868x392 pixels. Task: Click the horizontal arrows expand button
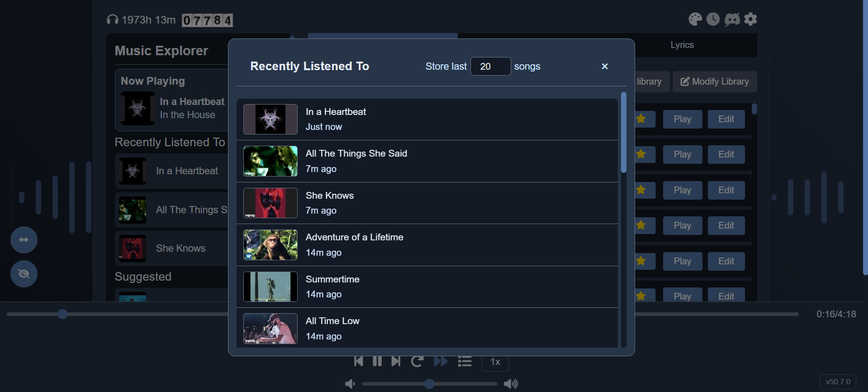24,240
